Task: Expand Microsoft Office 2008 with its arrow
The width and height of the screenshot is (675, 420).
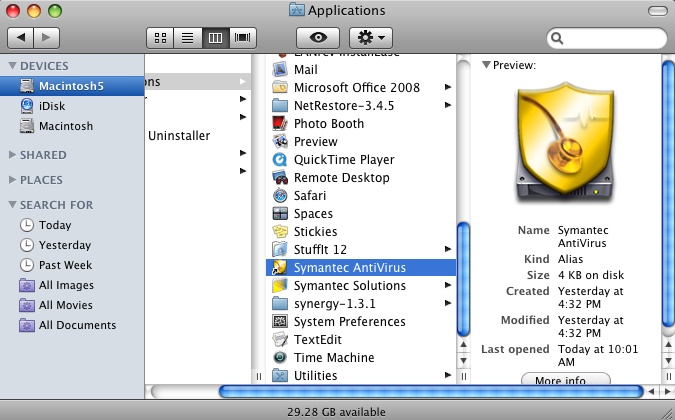Action: (x=448, y=87)
